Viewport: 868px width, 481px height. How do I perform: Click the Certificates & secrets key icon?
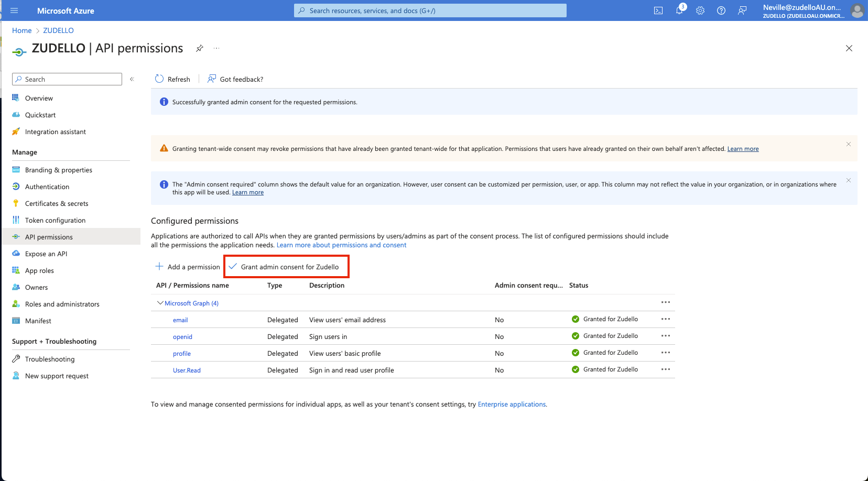click(16, 203)
